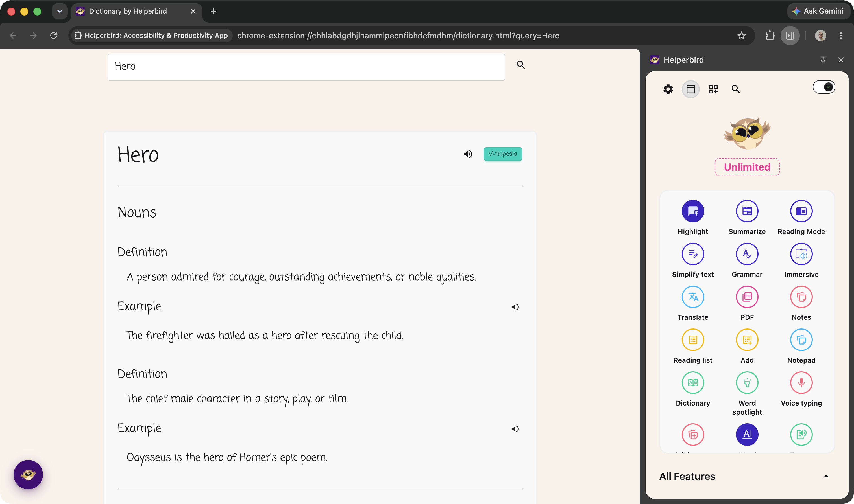Click the Unlimited plan badge

tap(747, 167)
